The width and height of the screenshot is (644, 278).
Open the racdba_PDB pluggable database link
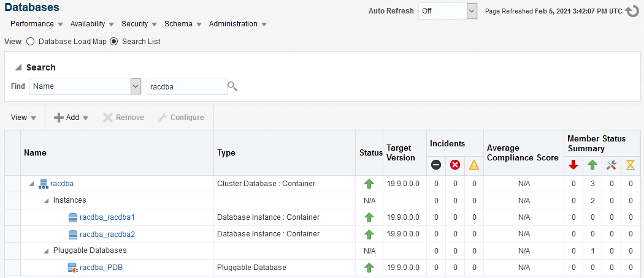click(101, 268)
